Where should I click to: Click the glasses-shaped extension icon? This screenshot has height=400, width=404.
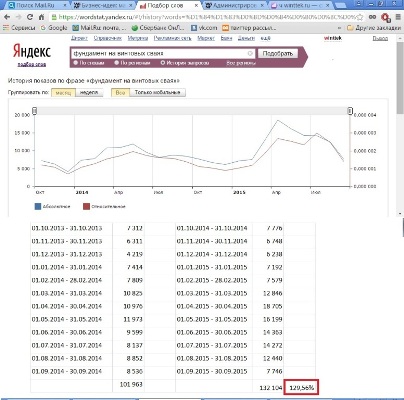[372, 17]
